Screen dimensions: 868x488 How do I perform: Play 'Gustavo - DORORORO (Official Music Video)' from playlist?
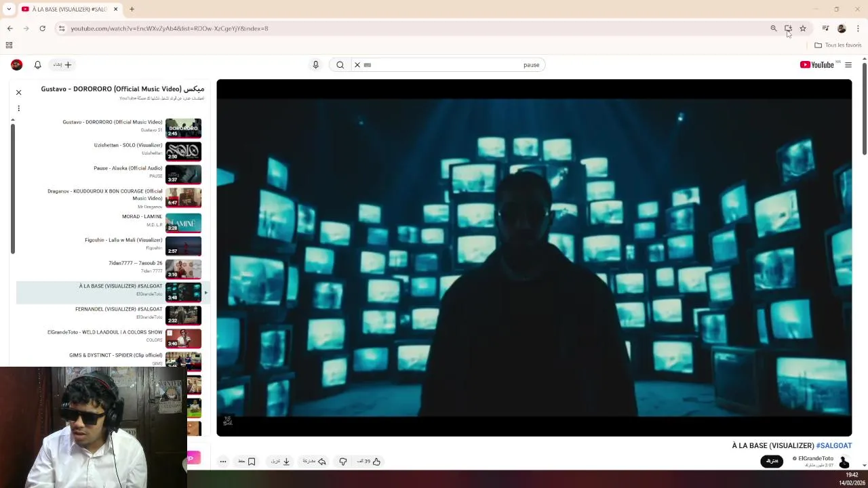[113, 122]
